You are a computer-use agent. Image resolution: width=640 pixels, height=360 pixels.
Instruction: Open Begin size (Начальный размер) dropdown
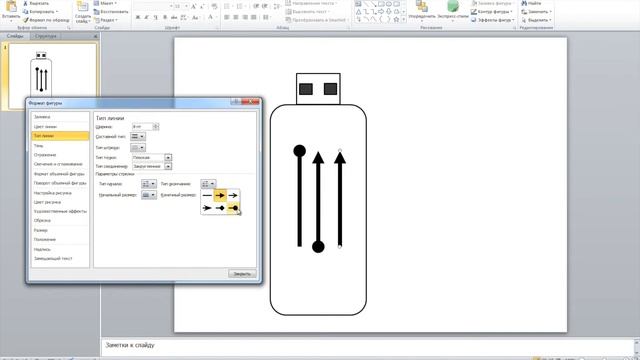[149, 195]
